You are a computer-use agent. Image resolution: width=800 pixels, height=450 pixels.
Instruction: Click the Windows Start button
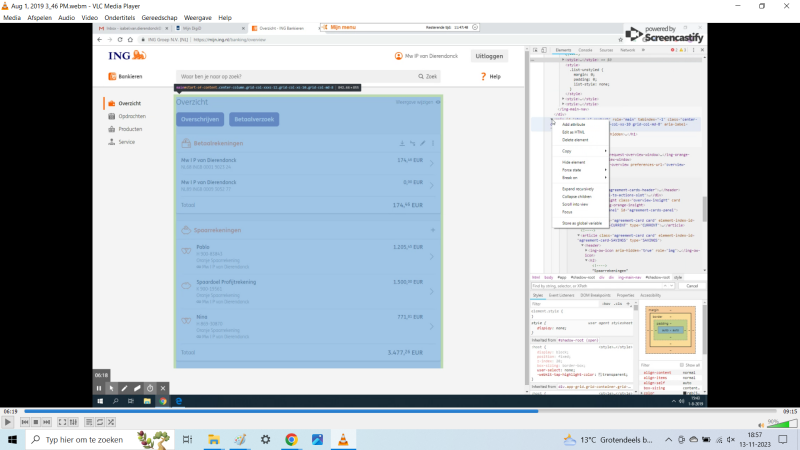(x=12, y=439)
